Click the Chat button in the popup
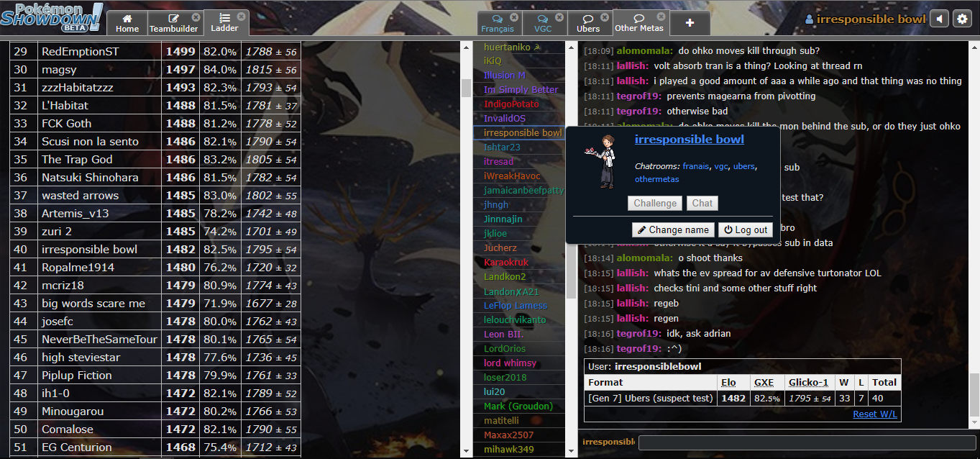Screen dimensions: 980x459 [x=702, y=204]
